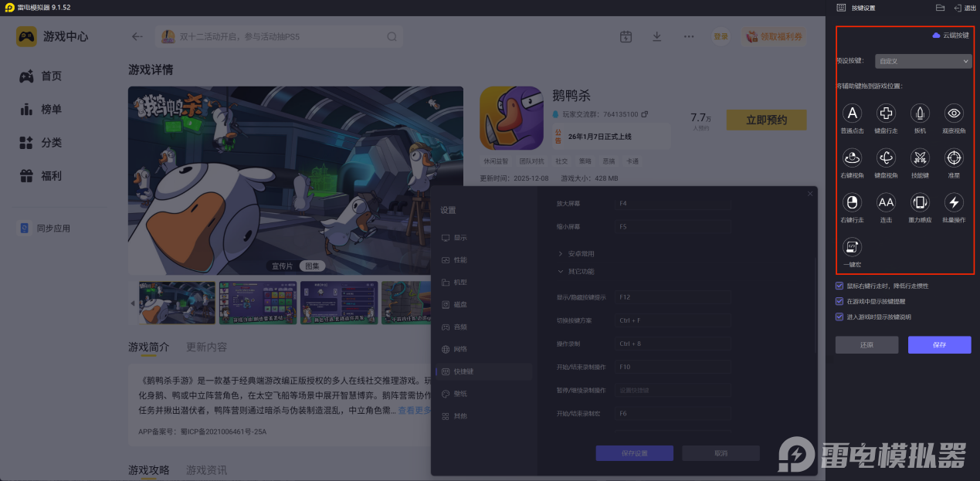Go to 福利 in Game Center sidebar
980x481 pixels.
coord(42,176)
